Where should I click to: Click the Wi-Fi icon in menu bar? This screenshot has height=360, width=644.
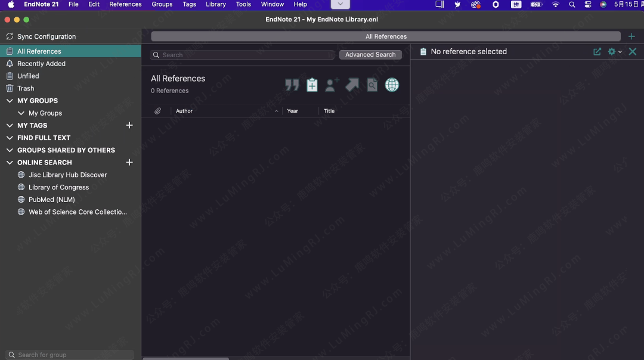tap(555, 5)
